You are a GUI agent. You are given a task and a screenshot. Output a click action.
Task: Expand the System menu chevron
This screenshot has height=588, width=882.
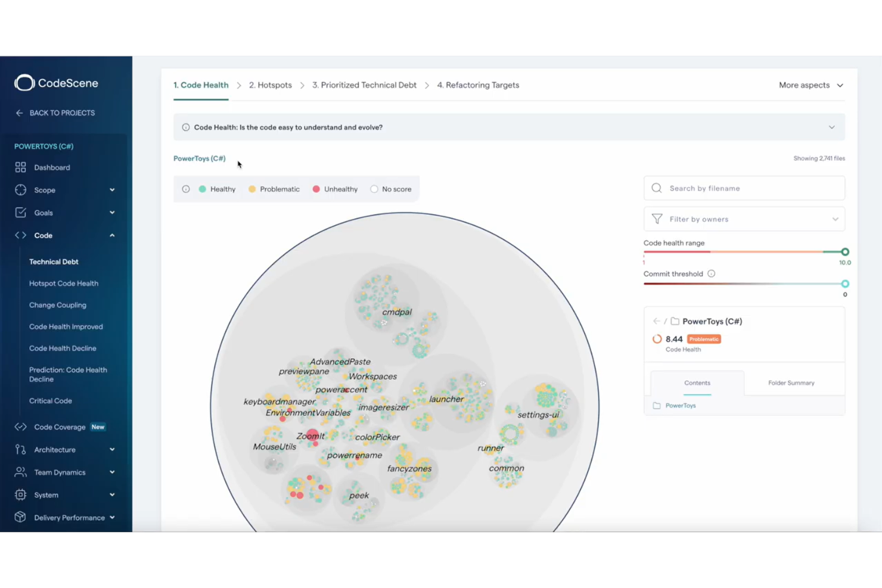click(x=112, y=495)
